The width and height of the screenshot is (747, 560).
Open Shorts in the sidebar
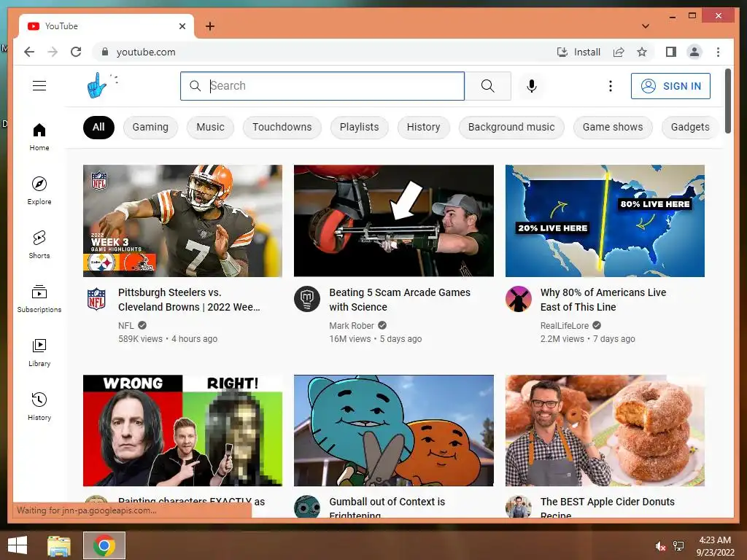(x=39, y=245)
